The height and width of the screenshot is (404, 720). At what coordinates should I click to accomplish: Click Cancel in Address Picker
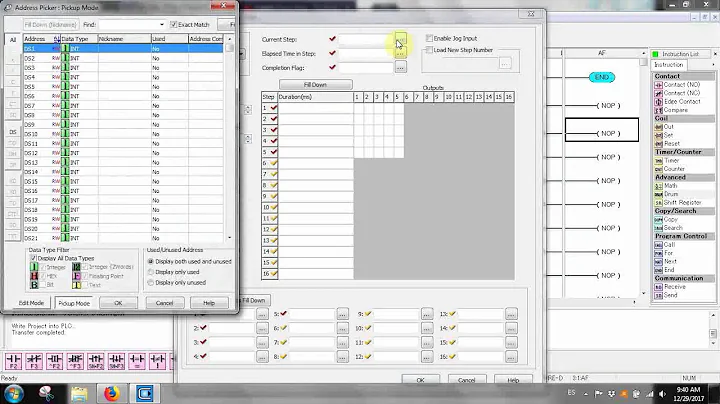point(164,303)
